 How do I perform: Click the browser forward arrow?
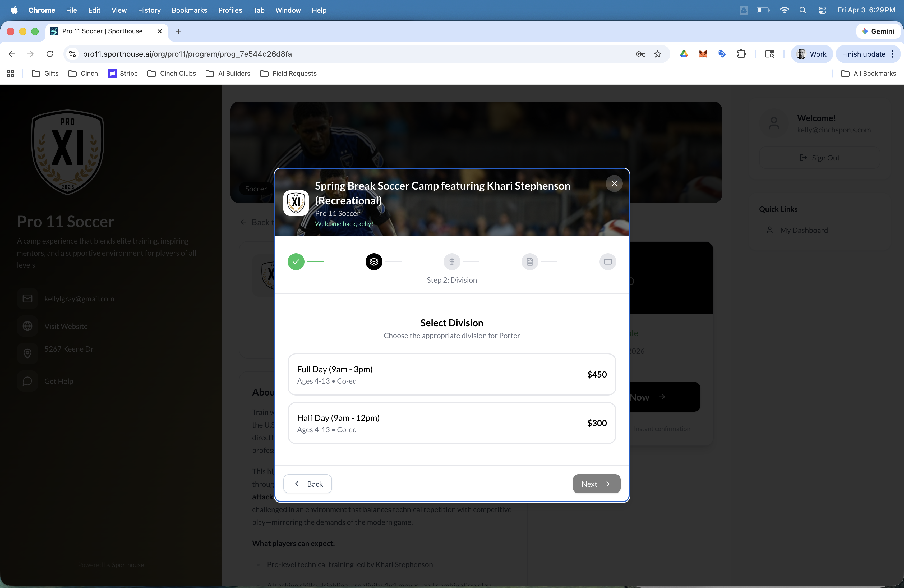31,54
